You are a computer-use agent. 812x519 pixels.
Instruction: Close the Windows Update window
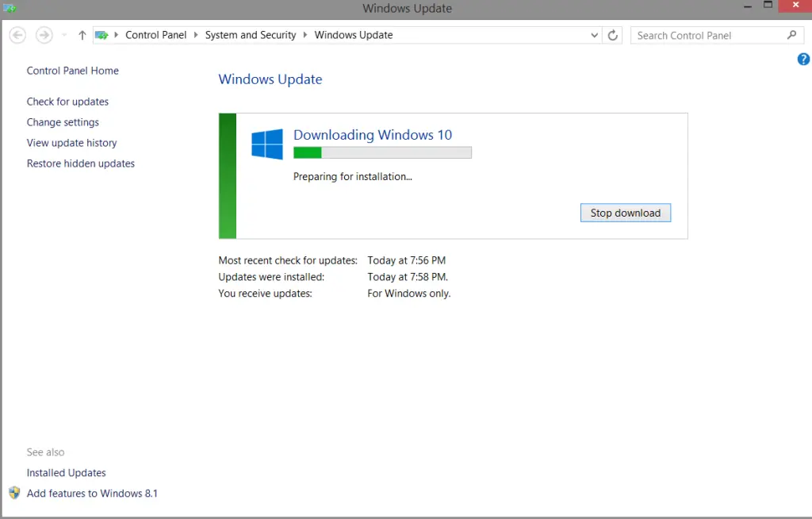[x=795, y=6]
